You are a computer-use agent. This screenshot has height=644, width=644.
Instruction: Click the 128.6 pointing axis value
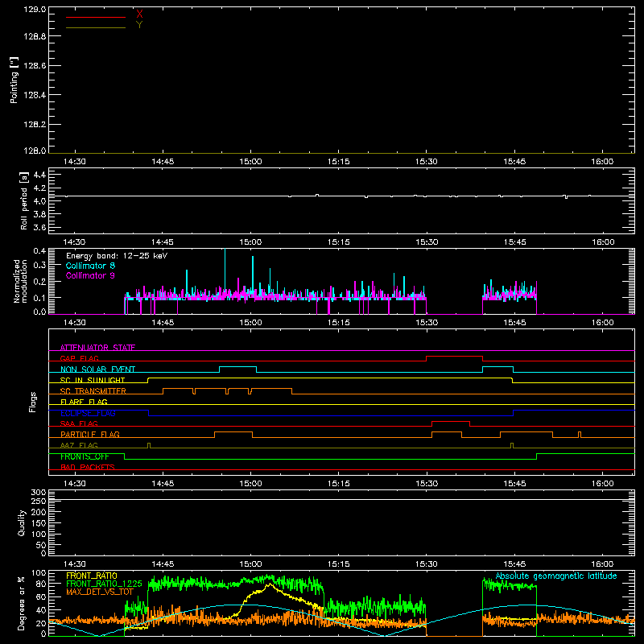click(x=35, y=66)
